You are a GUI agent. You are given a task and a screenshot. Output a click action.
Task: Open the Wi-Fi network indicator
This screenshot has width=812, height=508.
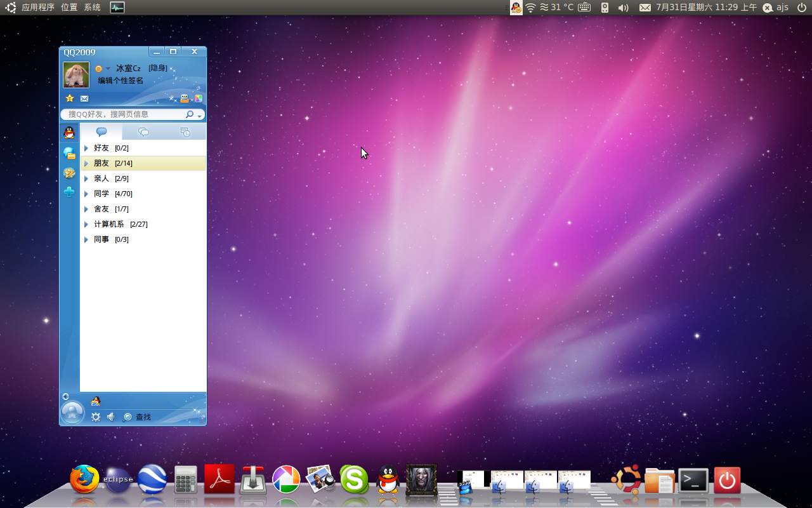[x=530, y=8]
